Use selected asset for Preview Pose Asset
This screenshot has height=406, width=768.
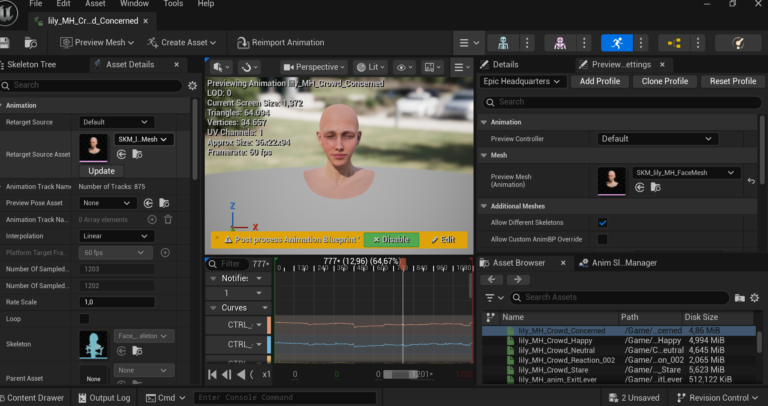coord(148,203)
